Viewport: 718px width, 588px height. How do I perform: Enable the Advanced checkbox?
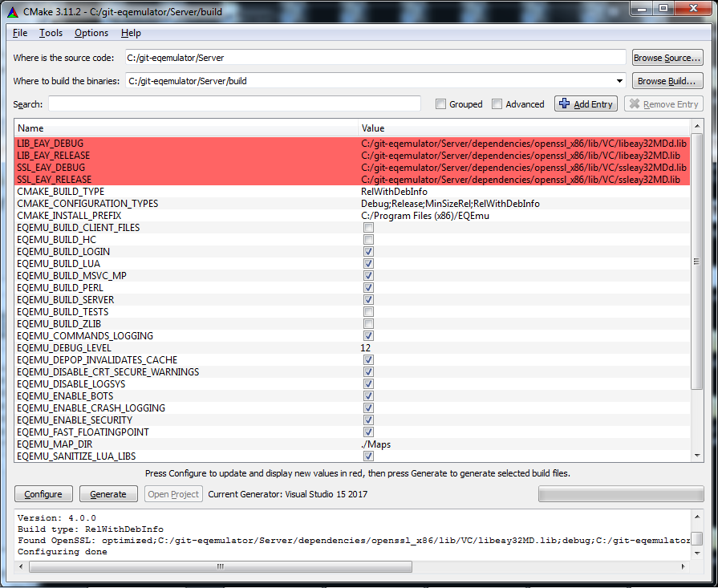497,104
